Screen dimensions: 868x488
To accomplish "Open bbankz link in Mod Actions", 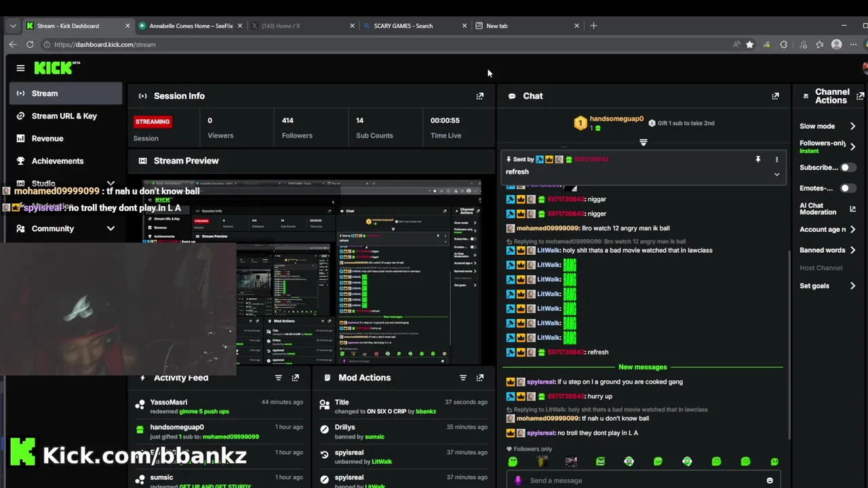I will point(426,411).
